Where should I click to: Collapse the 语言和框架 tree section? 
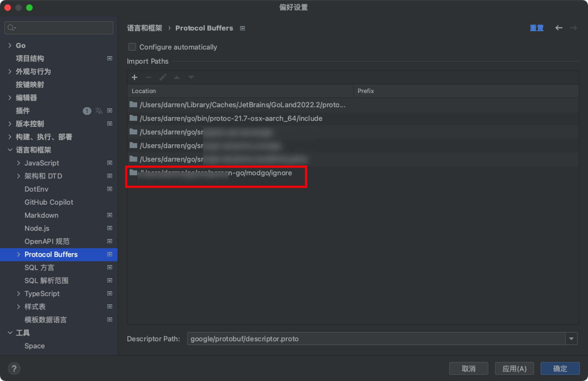point(10,150)
